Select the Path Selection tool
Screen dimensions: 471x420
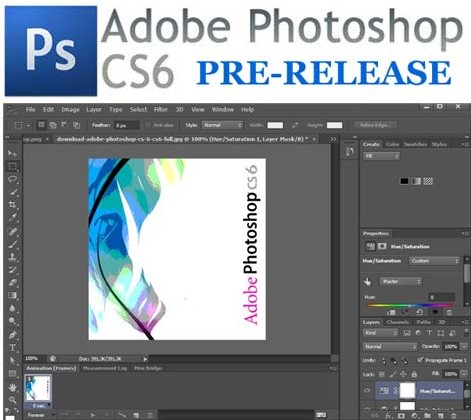click(x=12, y=361)
